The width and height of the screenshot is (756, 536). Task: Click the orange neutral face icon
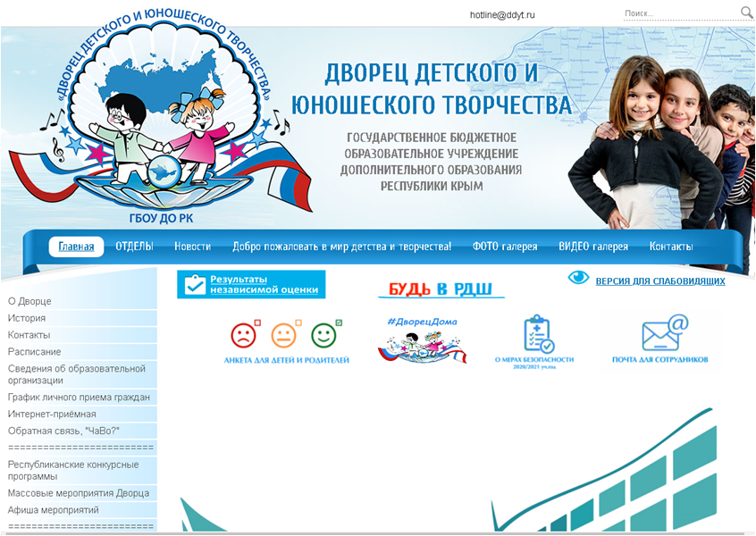coord(283,335)
